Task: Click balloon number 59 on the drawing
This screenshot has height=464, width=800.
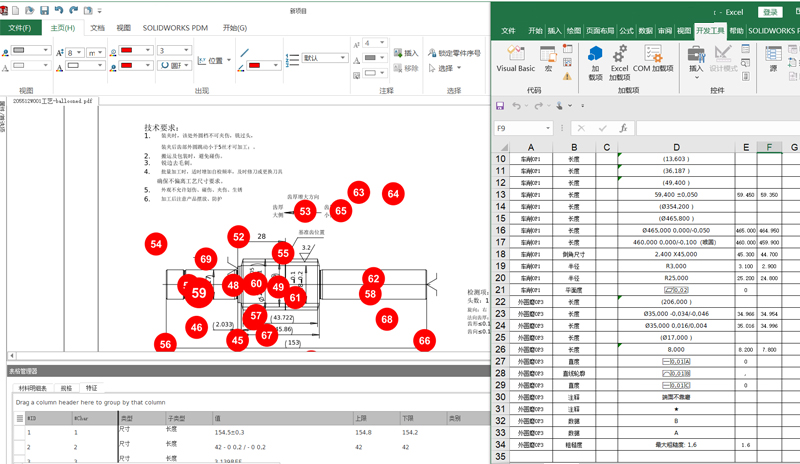Action: coord(199,293)
